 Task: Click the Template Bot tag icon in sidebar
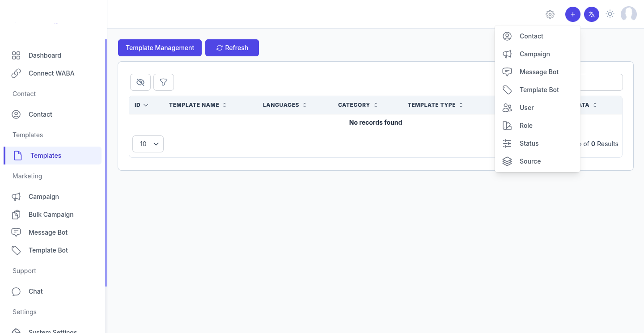(x=16, y=250)
